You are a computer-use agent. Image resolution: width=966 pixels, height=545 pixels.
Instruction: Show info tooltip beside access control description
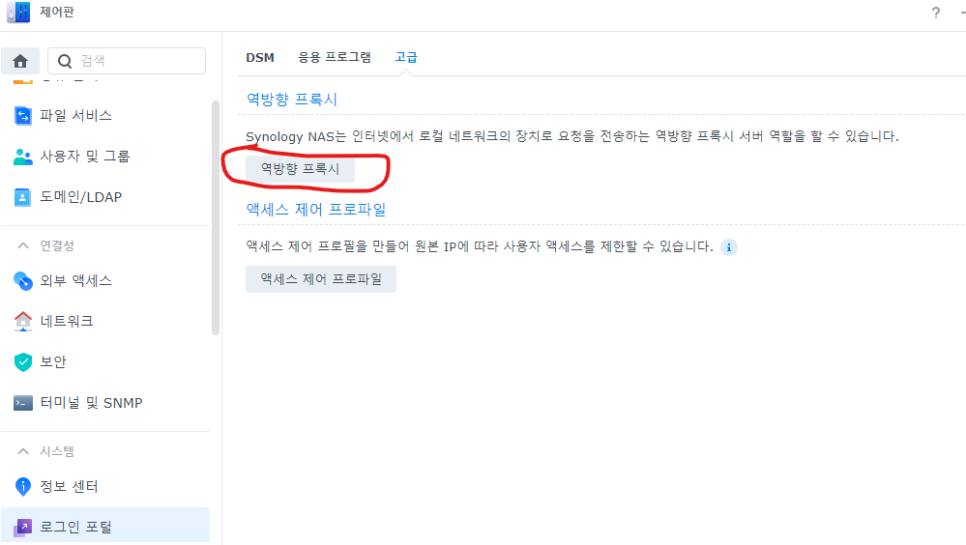[x=729, y=248]
